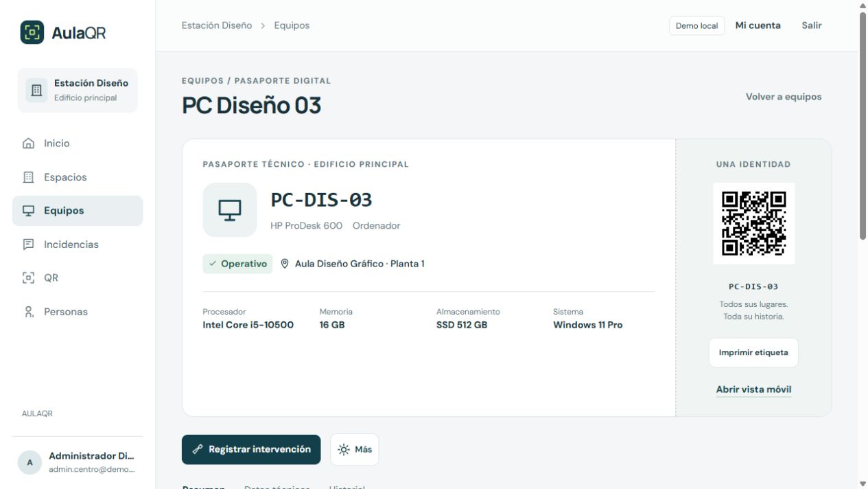Open Personas section
The image size is (868, 489).
[x=78, y=312]
